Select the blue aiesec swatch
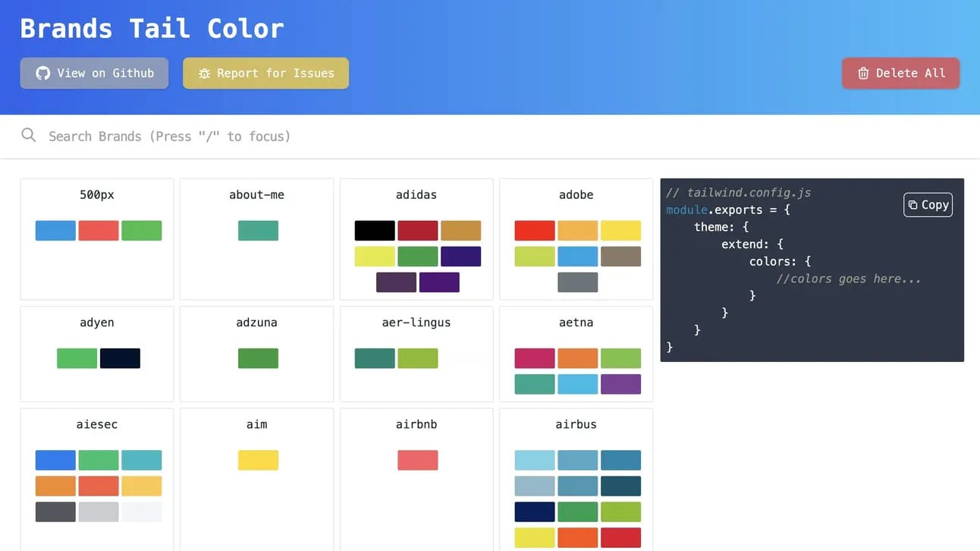 55,460
